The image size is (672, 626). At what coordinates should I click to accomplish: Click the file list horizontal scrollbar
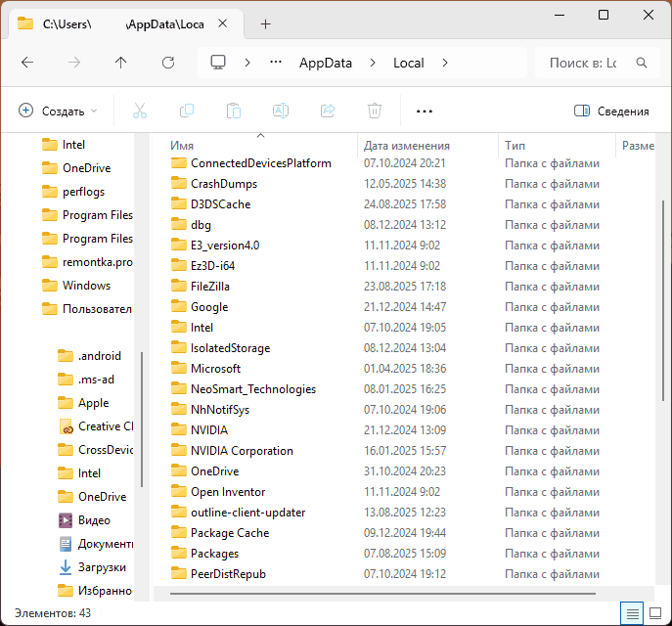pos(382,594)
